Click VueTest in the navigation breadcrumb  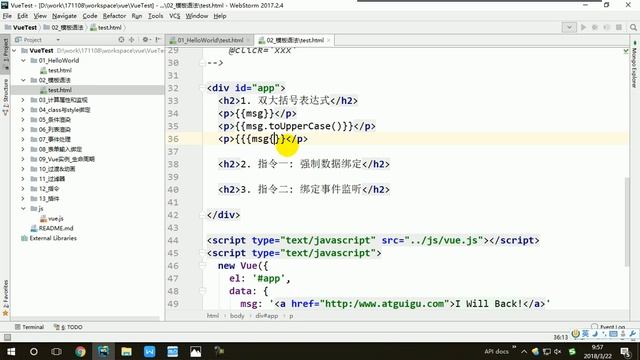click(21, 27)
